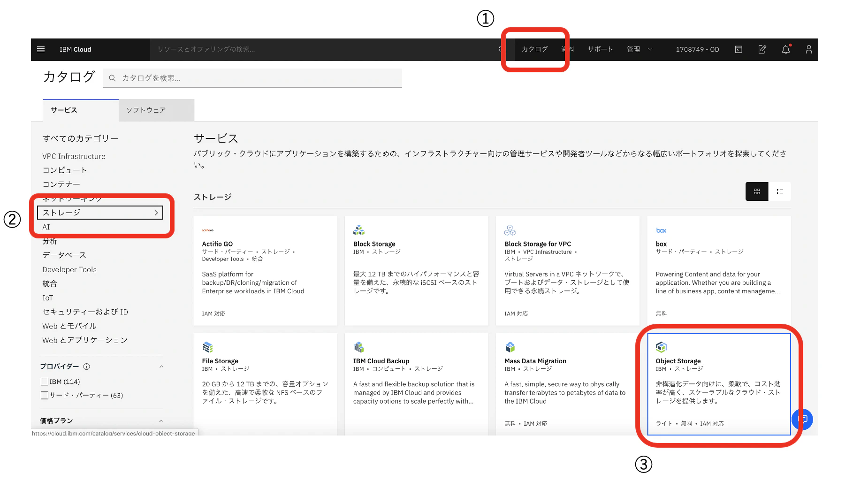Screen dimensions: 868x489
Task: Open the 管理 dropdown menu
Action: 640,49
